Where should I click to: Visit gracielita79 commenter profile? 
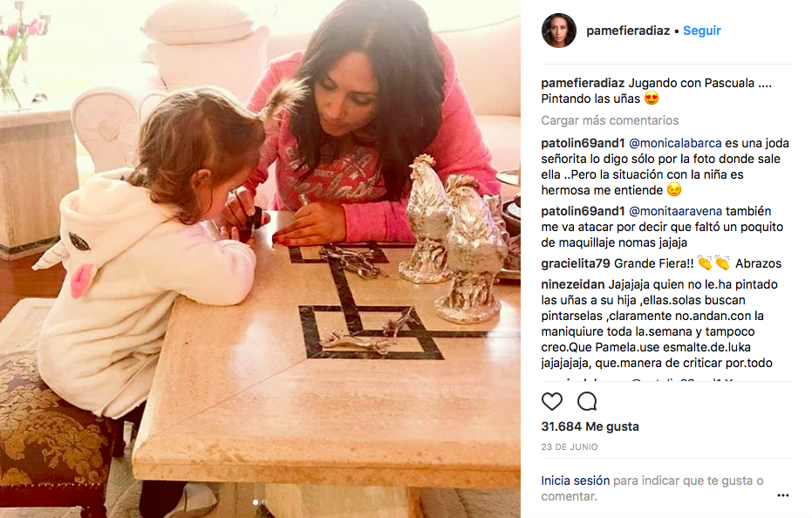(x=576, y=263)
